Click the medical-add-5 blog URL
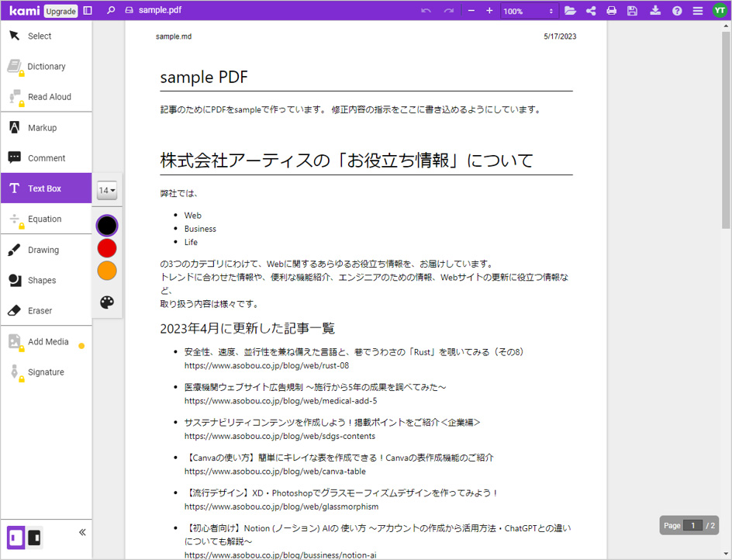Image resolution: width=732 pixels, height=560 pixels. tap(281, 401)
